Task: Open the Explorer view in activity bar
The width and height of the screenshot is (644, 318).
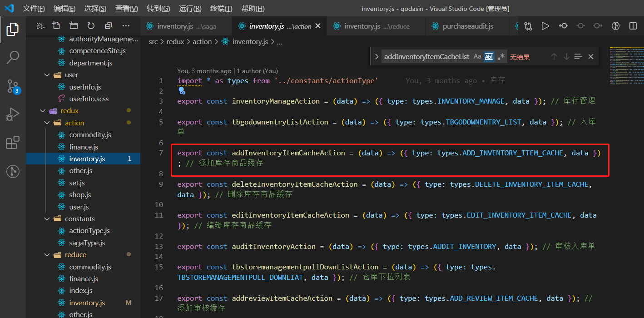Action: 13,30
